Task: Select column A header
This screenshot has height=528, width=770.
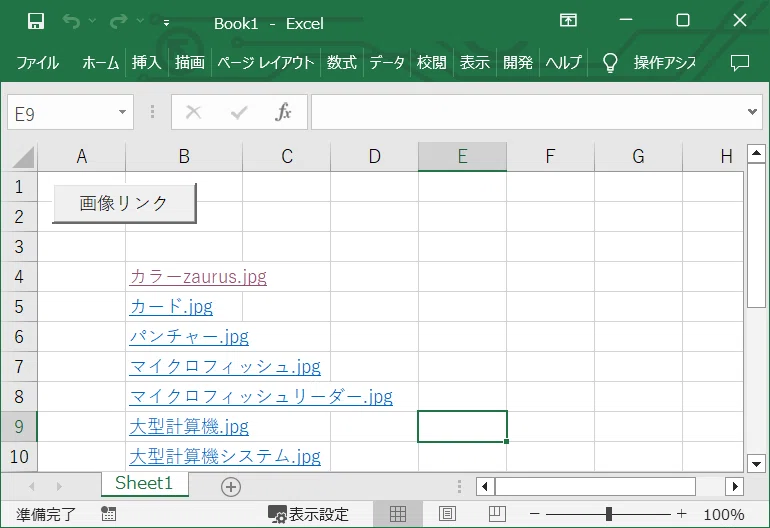Action: (82, 157)
